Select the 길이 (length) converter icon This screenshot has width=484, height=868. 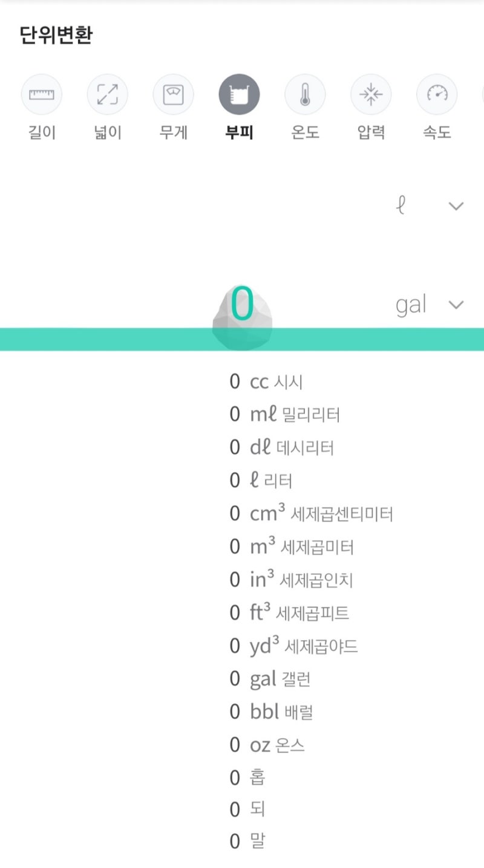(x=42, y=94)
